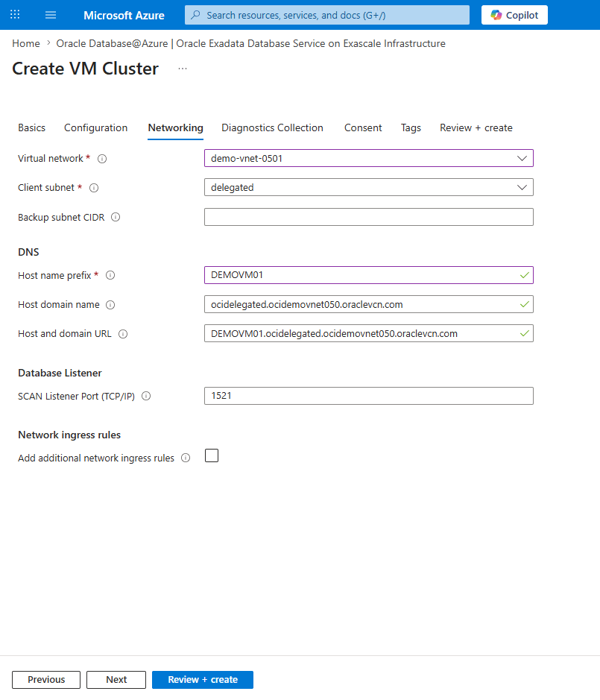Click the info icon beside Backup subnet CIDR

coord(116,217)
